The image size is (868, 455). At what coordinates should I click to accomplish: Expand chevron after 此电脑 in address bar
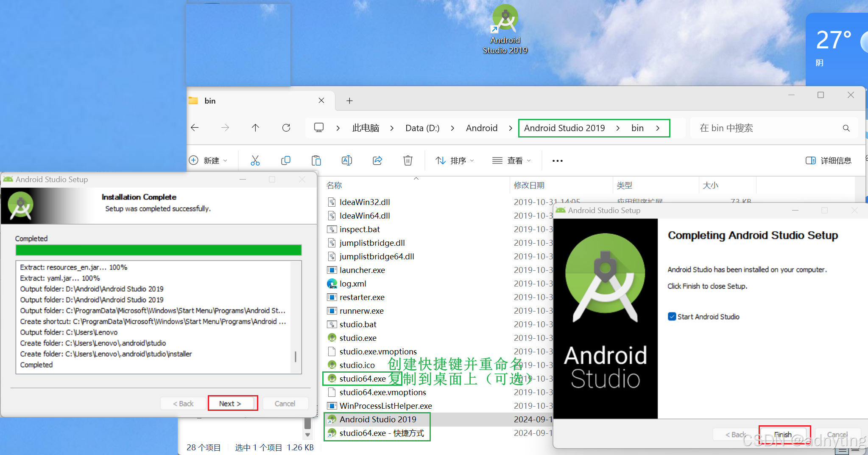[392, 128]
